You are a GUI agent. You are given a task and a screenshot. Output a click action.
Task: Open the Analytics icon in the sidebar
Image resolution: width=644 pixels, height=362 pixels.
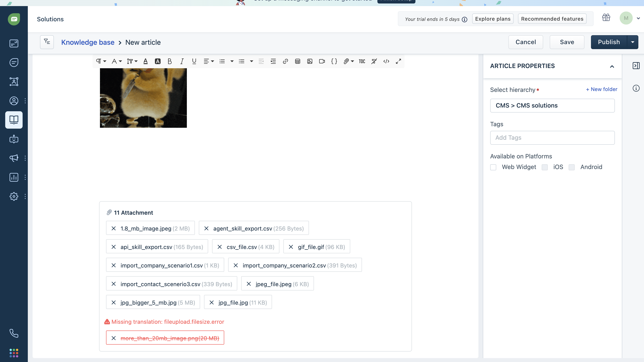[x=14, y=177]
